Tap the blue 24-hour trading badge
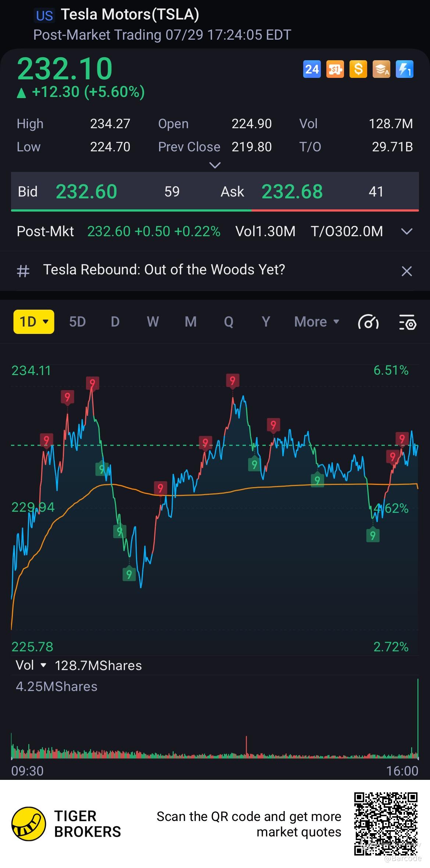Image resolution: width=430 pixels, height=868 pixels. 312,69
